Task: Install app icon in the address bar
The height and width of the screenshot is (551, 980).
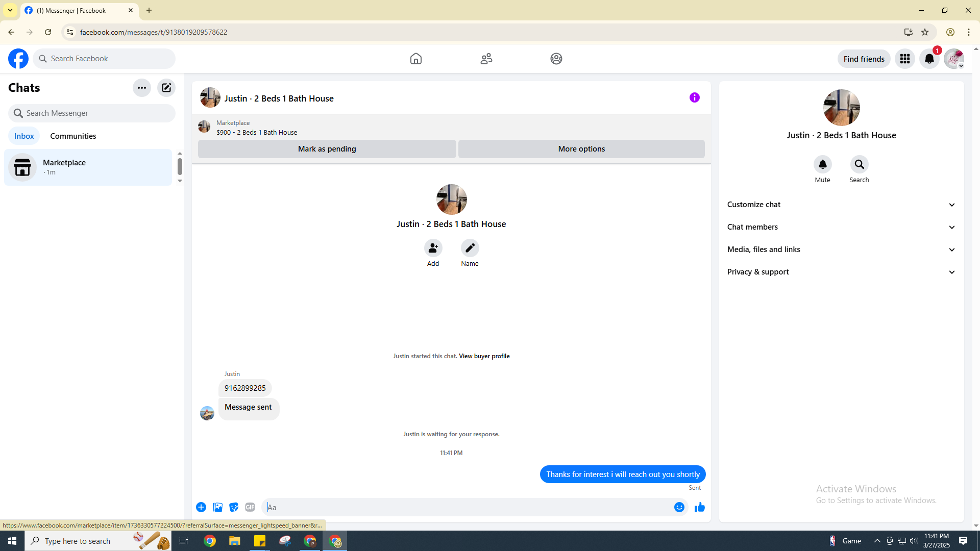Action: [x=909, y=32]
